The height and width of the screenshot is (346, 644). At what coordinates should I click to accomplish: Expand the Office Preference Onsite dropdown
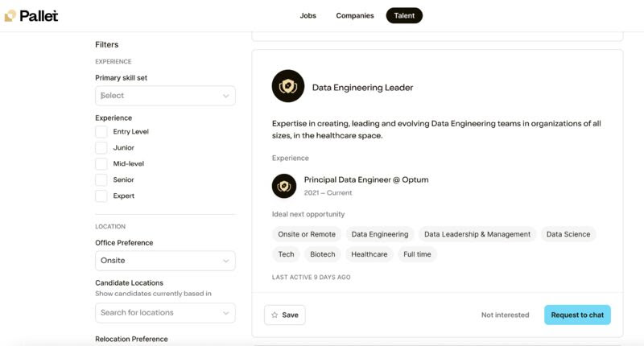pyautogui.click(x=165, y=261)
